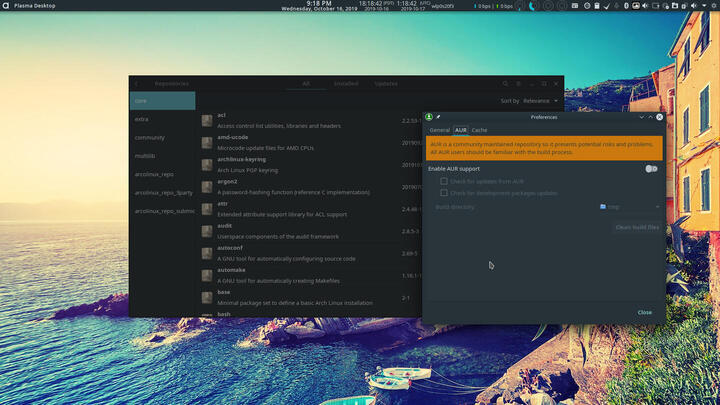The width and height of the screenshot is (720, 405).
Task: Click the automake package icon
Action: pos(207,275)
